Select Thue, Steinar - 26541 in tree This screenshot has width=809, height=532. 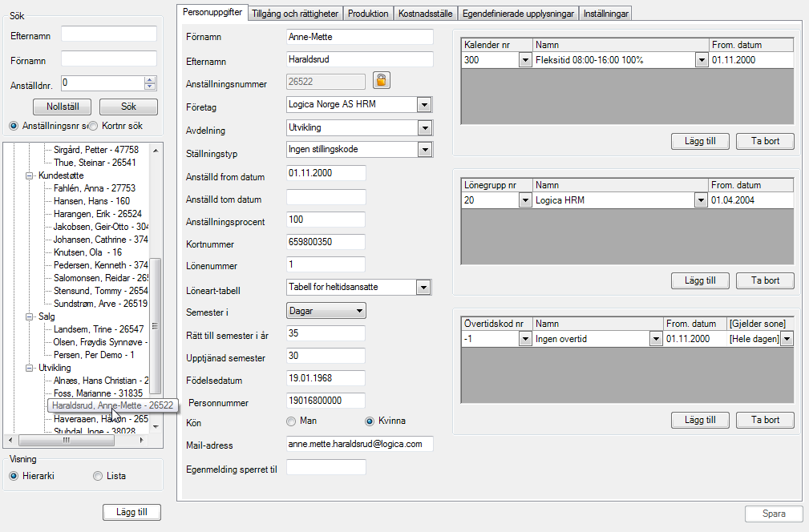[95, 163]
